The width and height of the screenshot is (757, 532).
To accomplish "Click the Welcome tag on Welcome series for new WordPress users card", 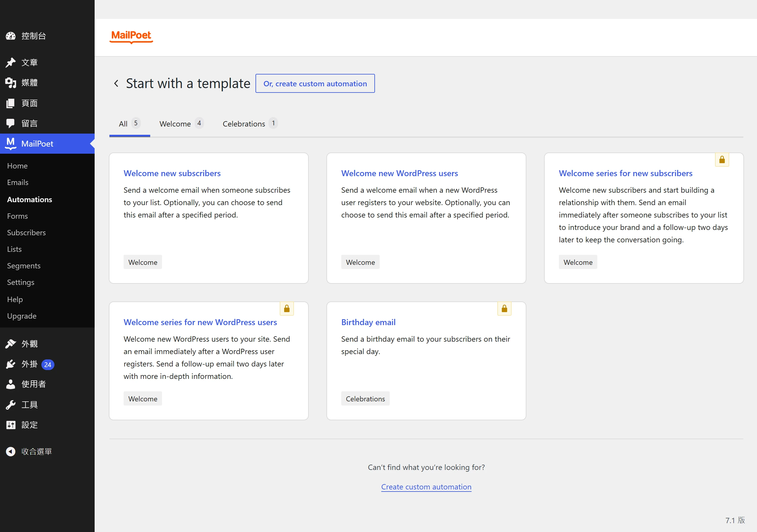I will point(143,398).
